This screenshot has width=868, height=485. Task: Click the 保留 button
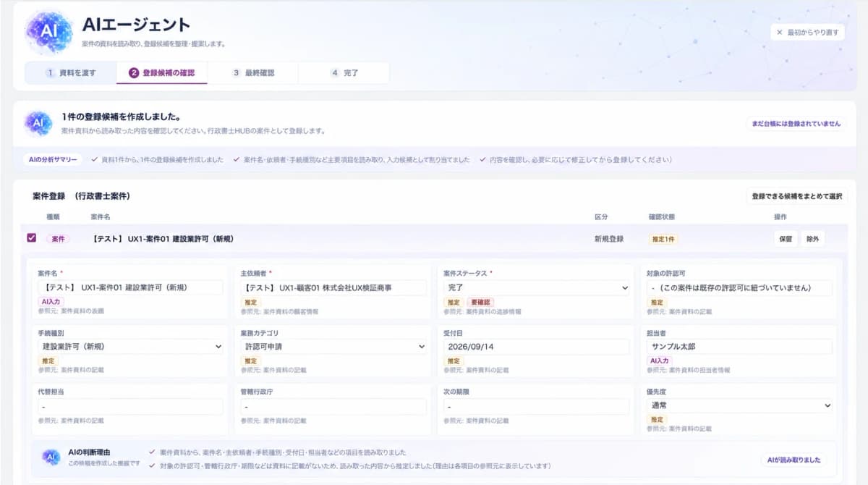[785, 239]
